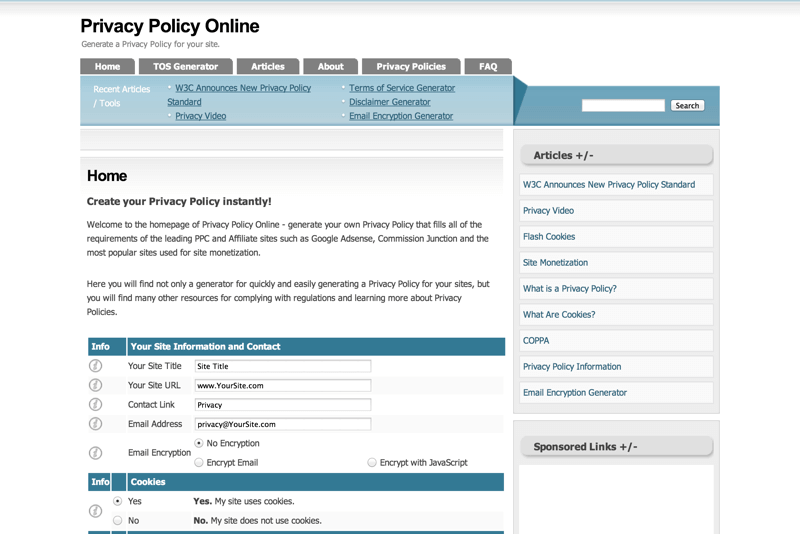
Task: Click info icon beside Your Site Title
Action: click(95, 366)
